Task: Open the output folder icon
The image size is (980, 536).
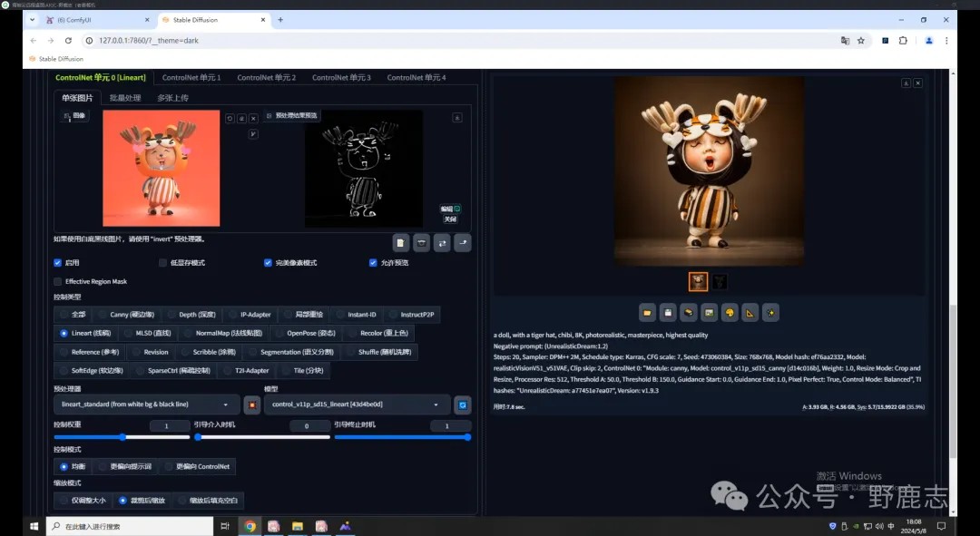Action: click(648, 312)
